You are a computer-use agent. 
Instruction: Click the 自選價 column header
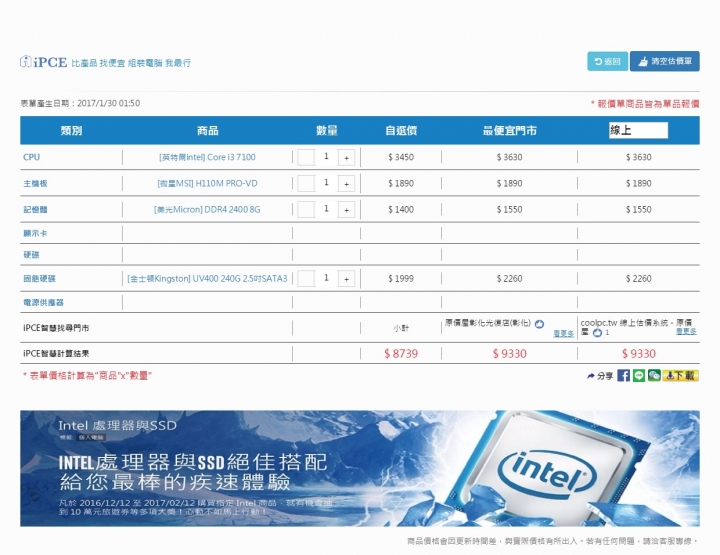click(x=401, y=130)
